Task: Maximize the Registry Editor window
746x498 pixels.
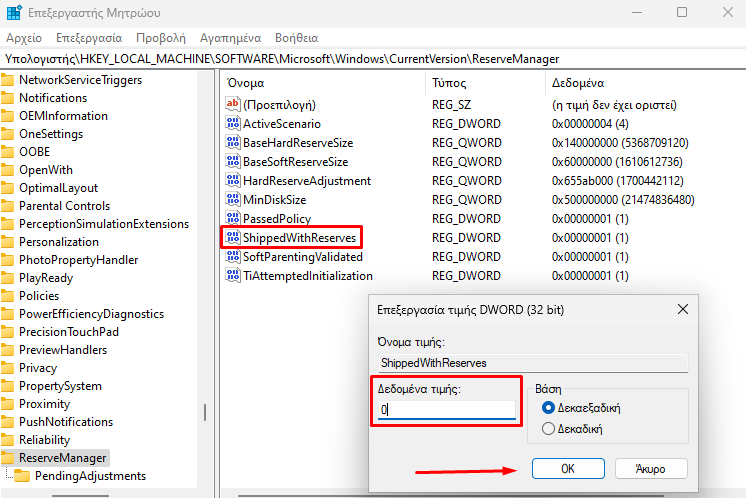Action: pos(682,12)
